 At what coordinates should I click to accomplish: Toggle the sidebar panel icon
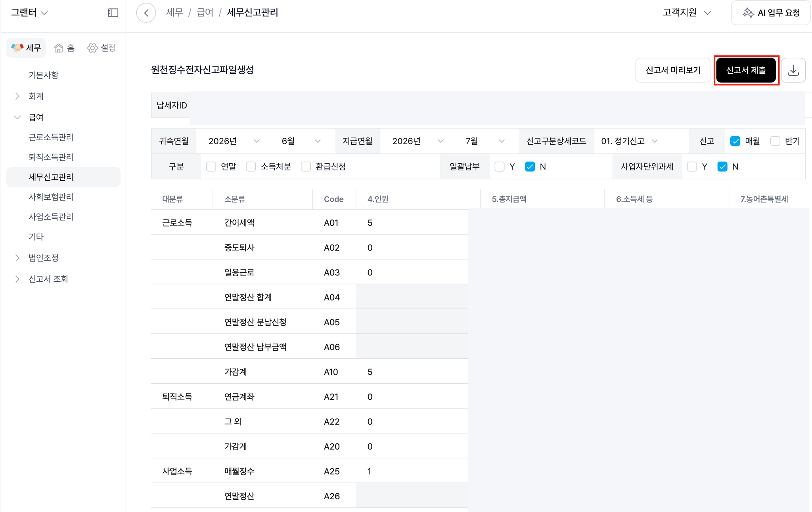coord(113,13)
